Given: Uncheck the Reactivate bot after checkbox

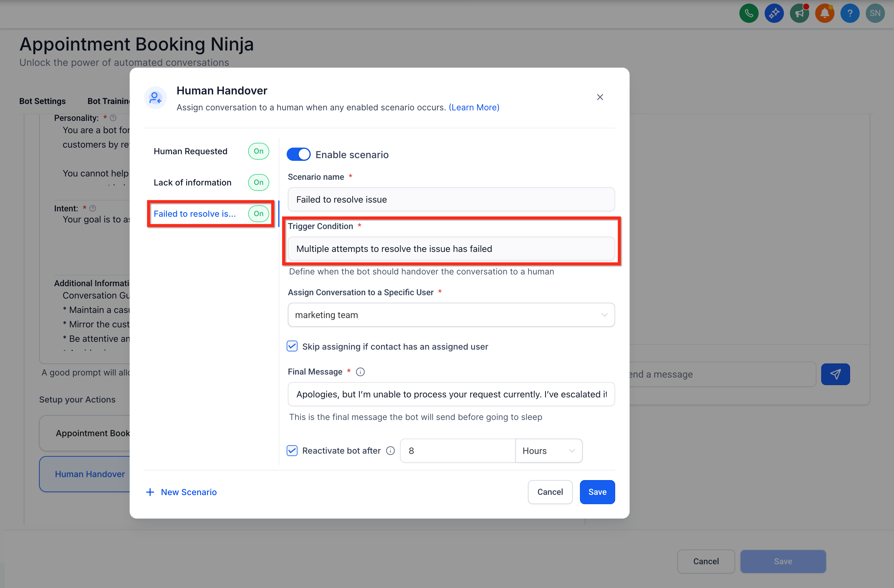Looking at the screenshot, I should (x=292, y=451).
